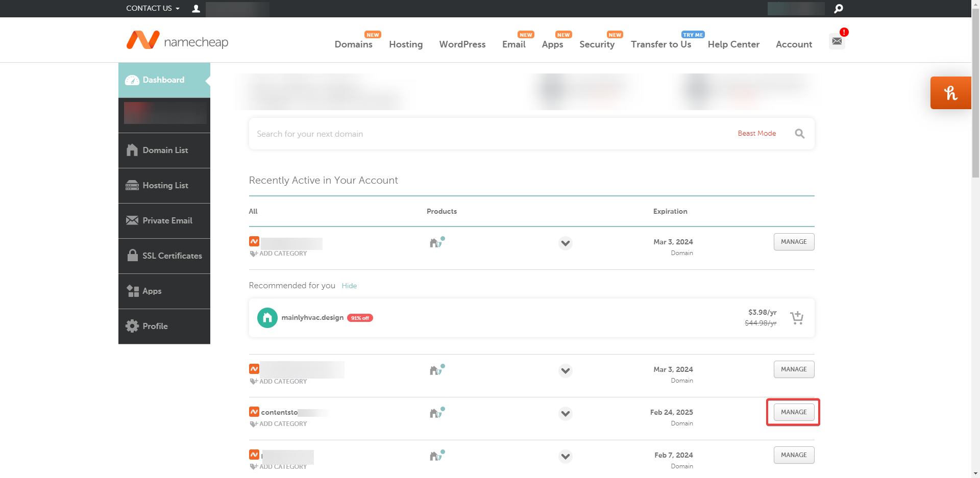Open Domain List in sidebar
Viewport: 980px width, 478px height.
tap(164, 150)
